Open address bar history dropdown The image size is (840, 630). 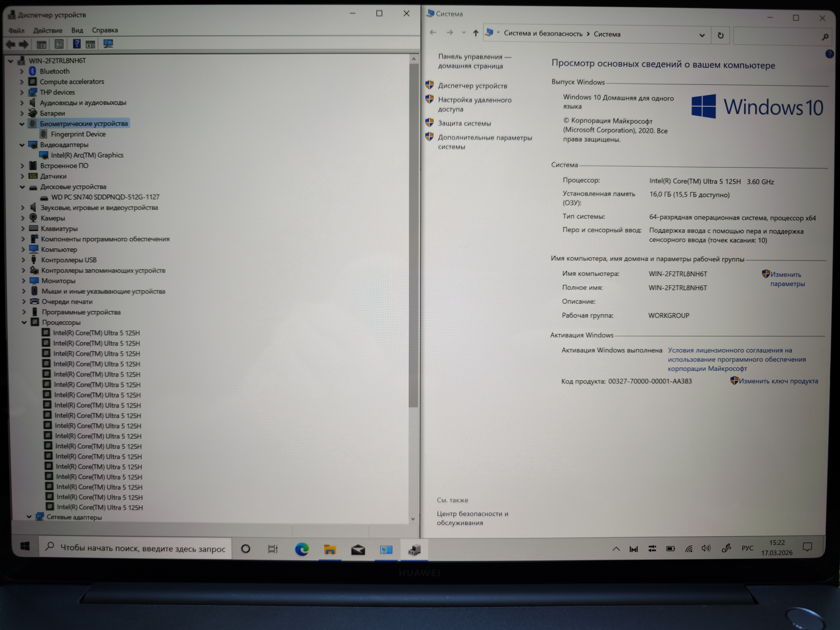(x=702, y=35)
